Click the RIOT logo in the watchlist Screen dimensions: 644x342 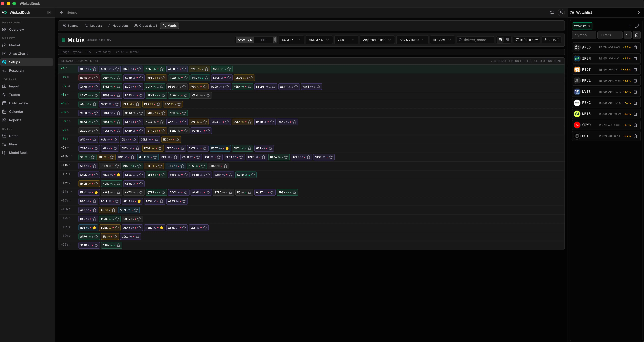[577, 70]
